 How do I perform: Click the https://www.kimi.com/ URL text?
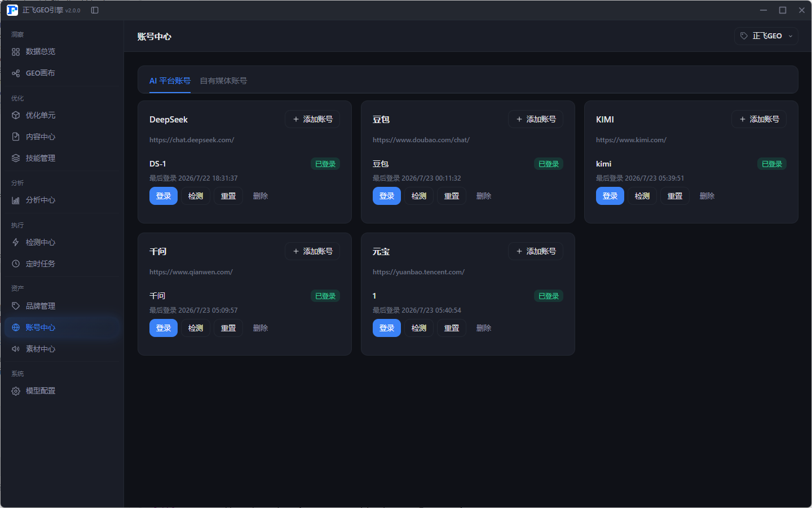(631, 140)
